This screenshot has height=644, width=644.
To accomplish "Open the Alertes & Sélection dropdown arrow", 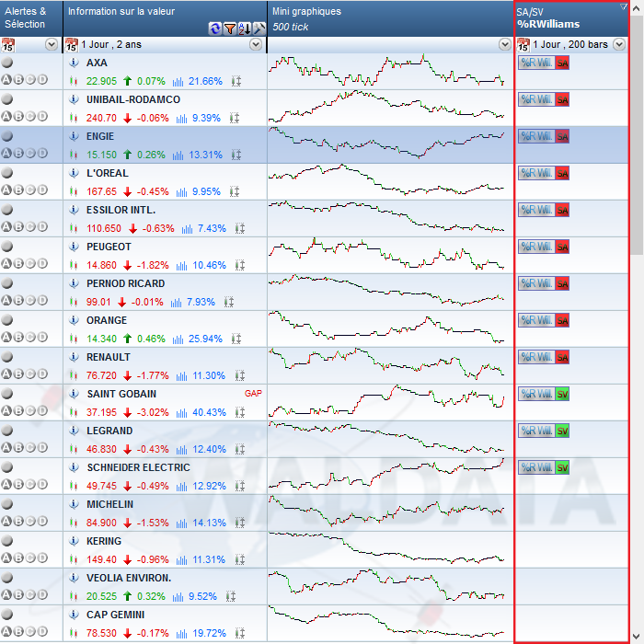I will (51, 44).
